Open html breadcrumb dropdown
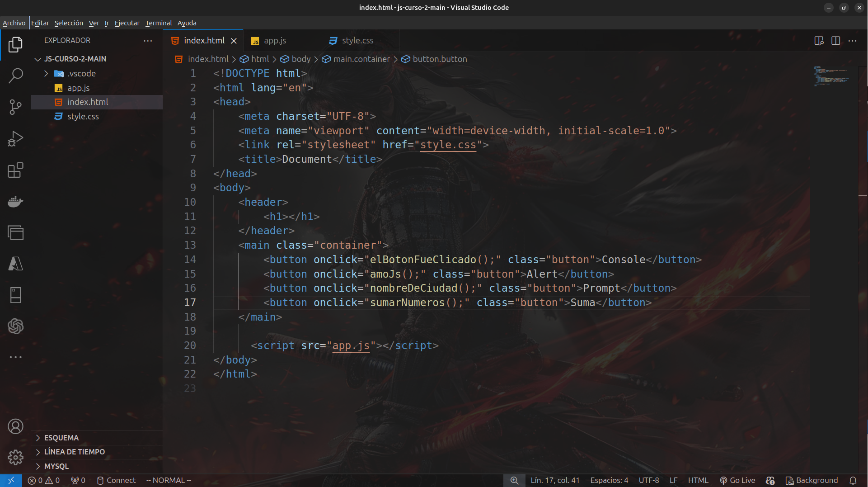868x487 pixels. point(255,59)
